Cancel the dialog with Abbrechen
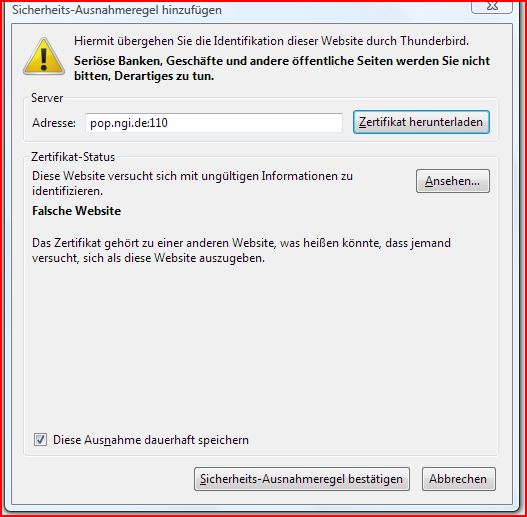Viewport: 527px width, 517px height. click(458, 479)
